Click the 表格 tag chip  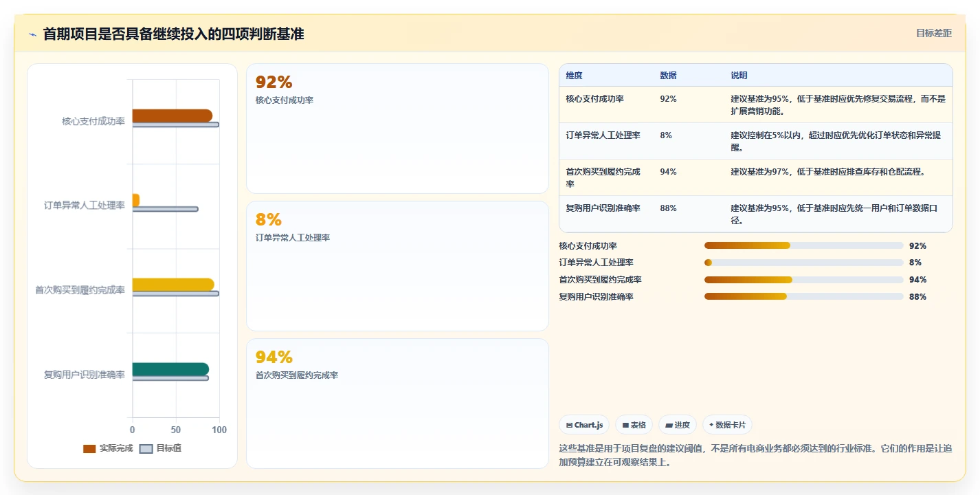tap(634, 425)
